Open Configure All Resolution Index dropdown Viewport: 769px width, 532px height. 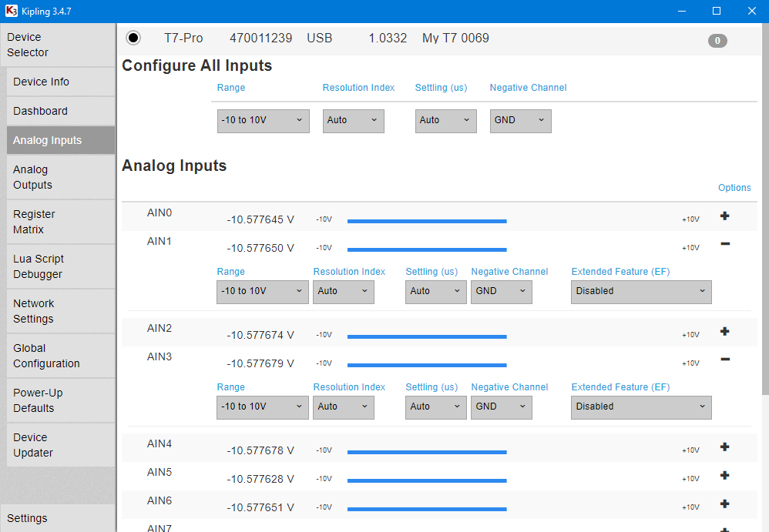[353, 121]
